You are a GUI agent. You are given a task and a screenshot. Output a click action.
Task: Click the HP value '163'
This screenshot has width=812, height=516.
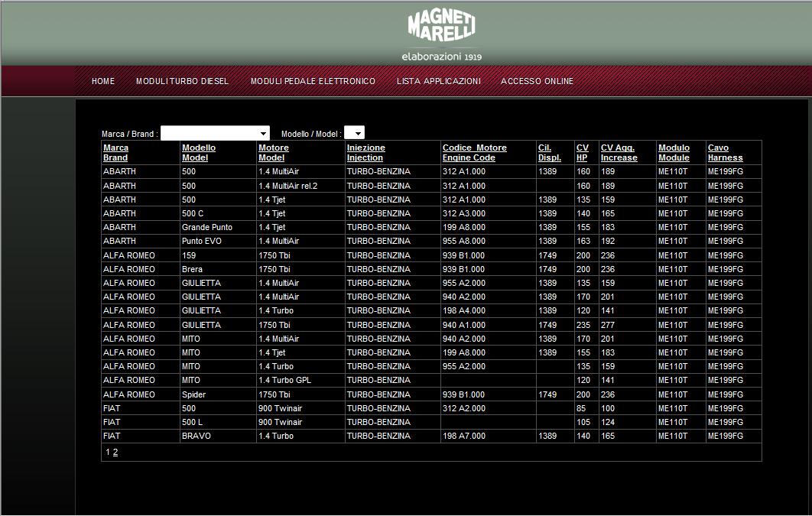[x=583, y=241]
